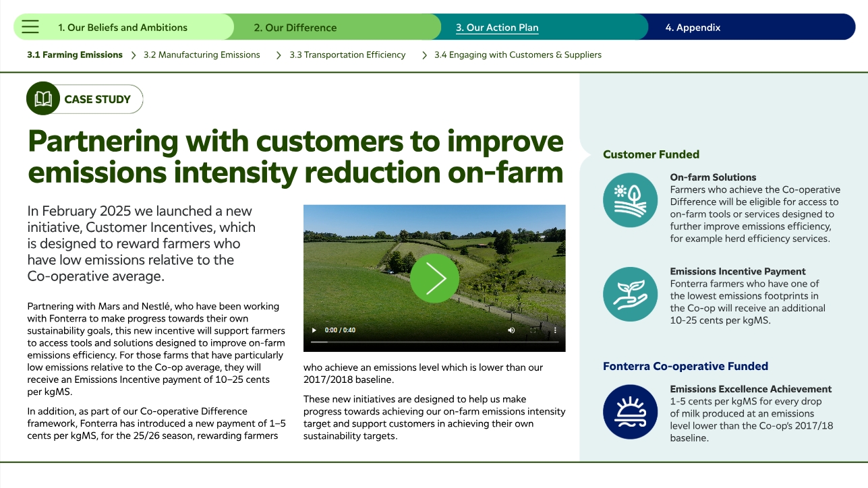
Task: Click the Case Study book icon
Action: click(43, 99)
